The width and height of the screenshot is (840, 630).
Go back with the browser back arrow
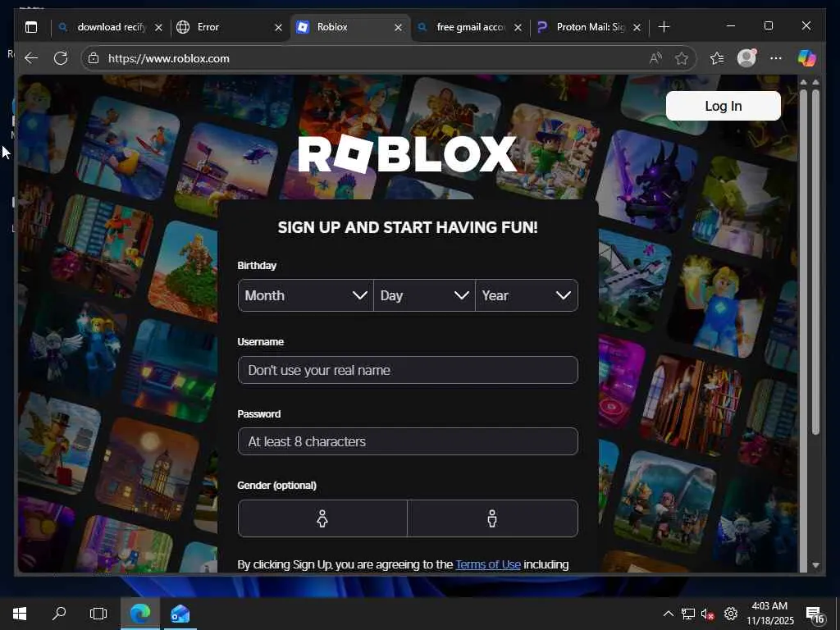tap(31, 58)
